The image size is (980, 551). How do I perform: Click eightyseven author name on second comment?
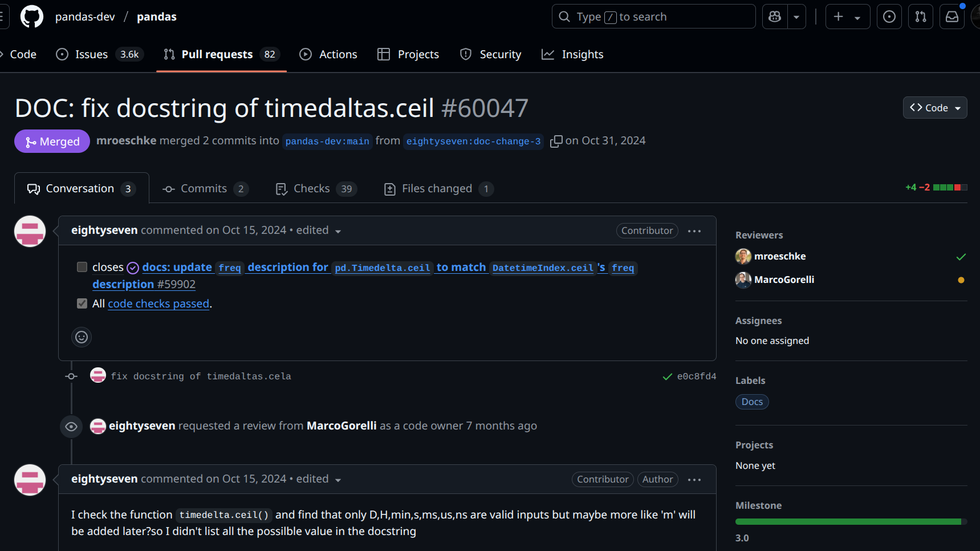pyautogui.click(x=104, y=479)
